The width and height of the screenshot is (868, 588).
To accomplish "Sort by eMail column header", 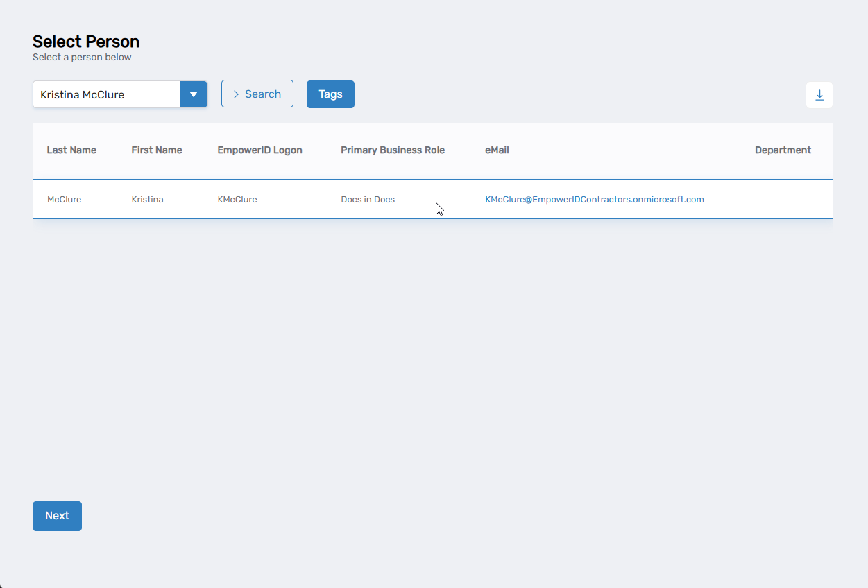I will pyautogui.click(x=497, y=150).
